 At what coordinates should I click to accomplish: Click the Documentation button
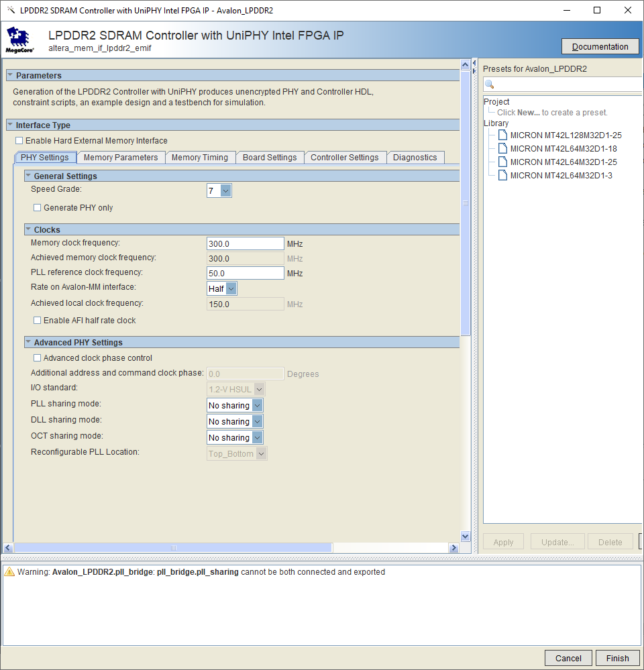pos(600,46)
